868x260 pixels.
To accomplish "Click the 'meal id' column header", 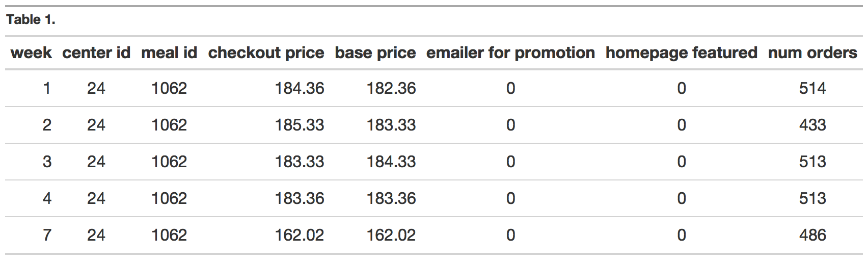I will click(x=169, y=53).
